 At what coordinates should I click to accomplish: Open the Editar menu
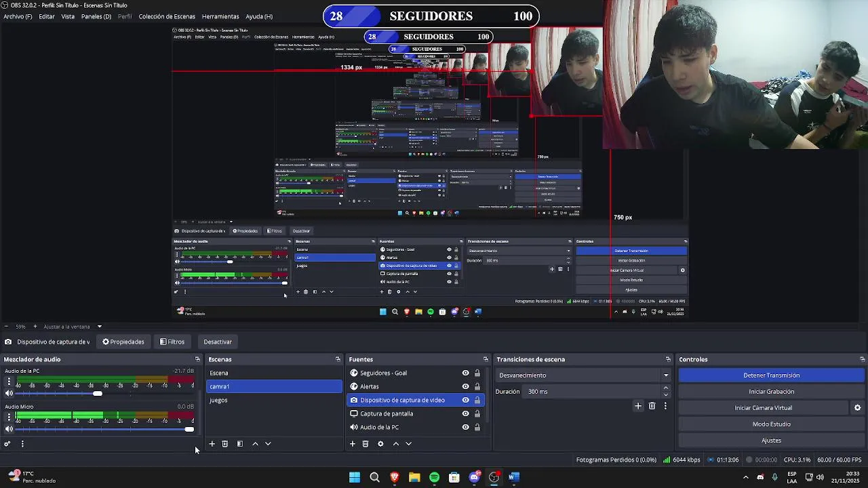(47, 16)
